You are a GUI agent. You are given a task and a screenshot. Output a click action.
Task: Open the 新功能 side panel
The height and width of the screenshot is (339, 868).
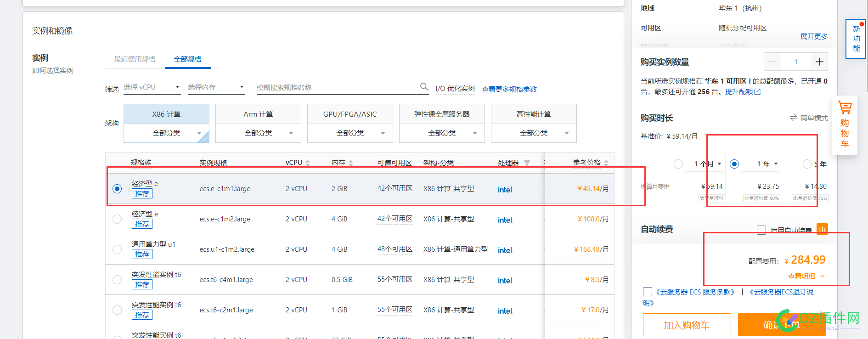coord(857,39)
